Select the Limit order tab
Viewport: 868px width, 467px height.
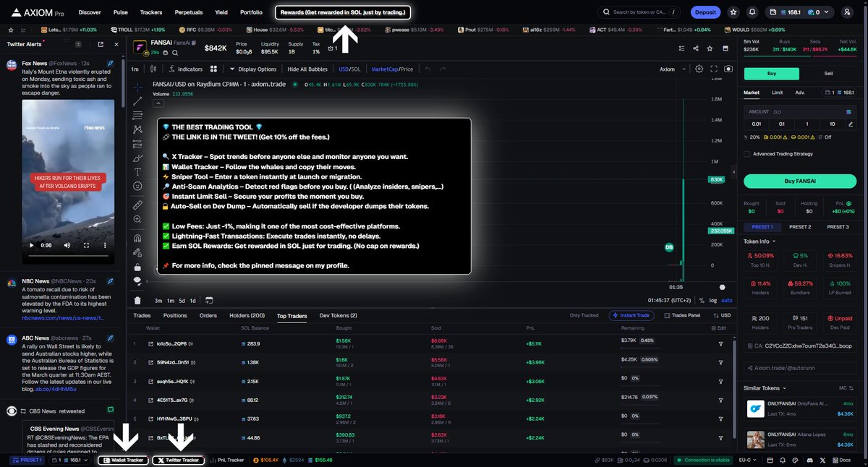(x=777, y=93)
